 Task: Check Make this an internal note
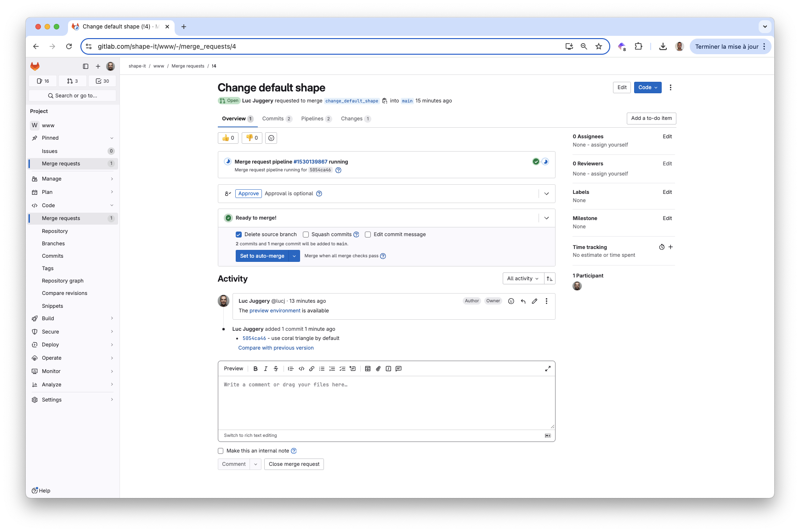221,451
